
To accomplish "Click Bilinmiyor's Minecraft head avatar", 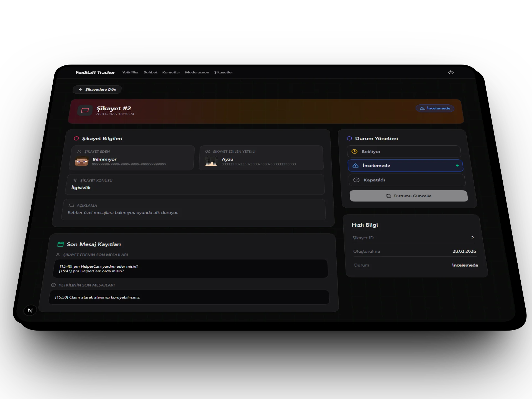I will [x=82, y=161].
